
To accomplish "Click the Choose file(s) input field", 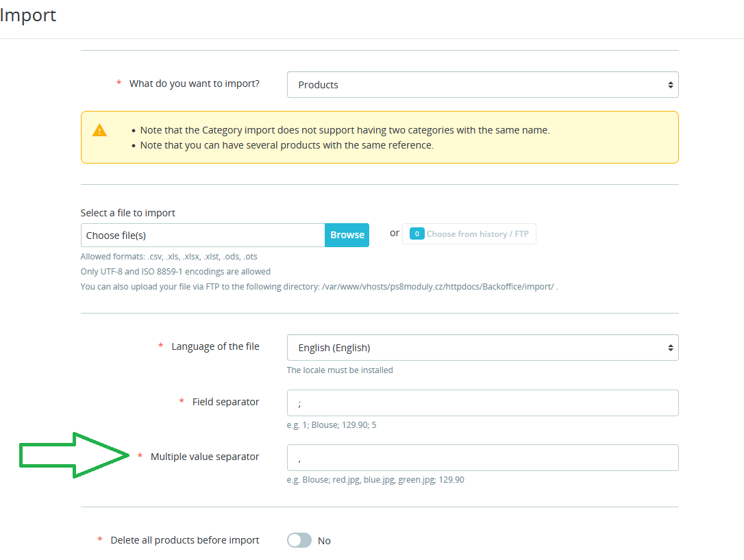I will (203, 236).
